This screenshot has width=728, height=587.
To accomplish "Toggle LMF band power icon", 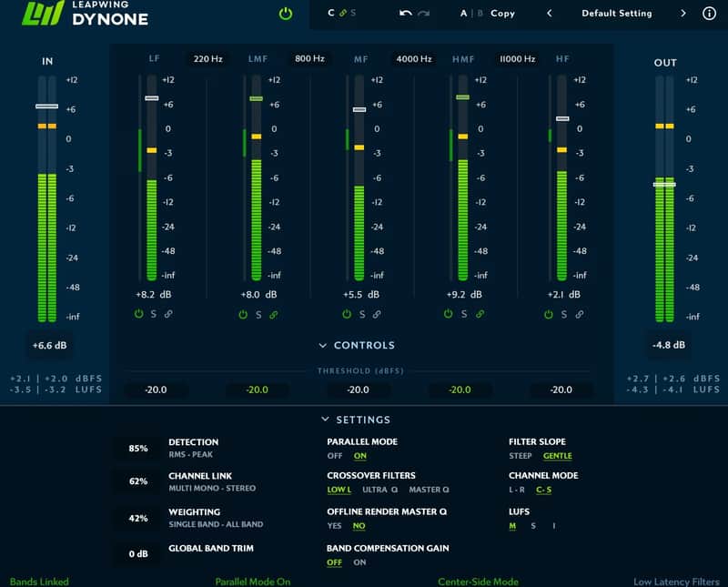I will click(x=243, y=315).
